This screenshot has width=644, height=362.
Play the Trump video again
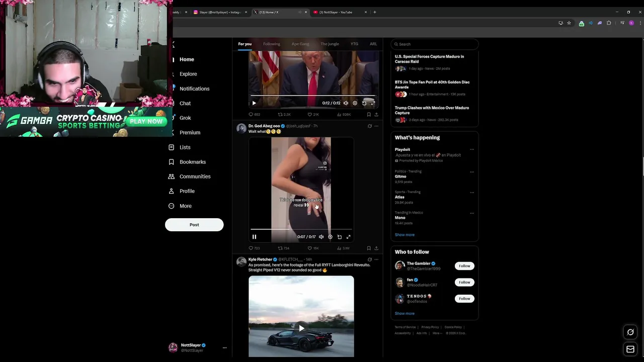click(254, 103)
